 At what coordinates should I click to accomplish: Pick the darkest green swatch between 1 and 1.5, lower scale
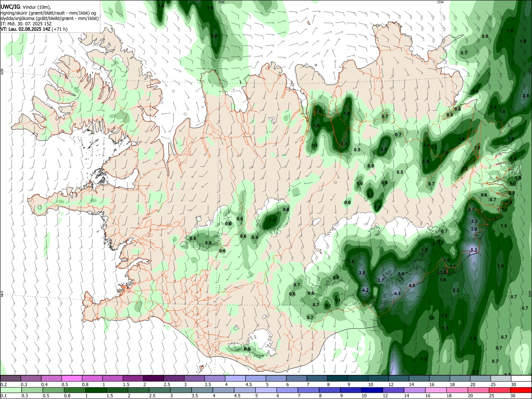pyautogui.click(x=96, y=390)
